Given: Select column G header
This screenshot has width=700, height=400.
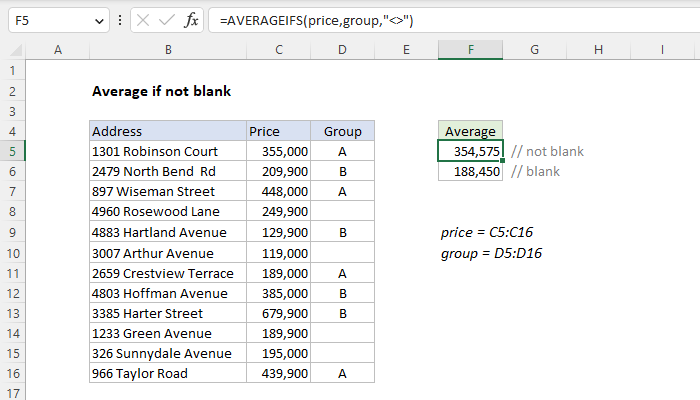Looking at the screenshot, I should tap(534, 50).
